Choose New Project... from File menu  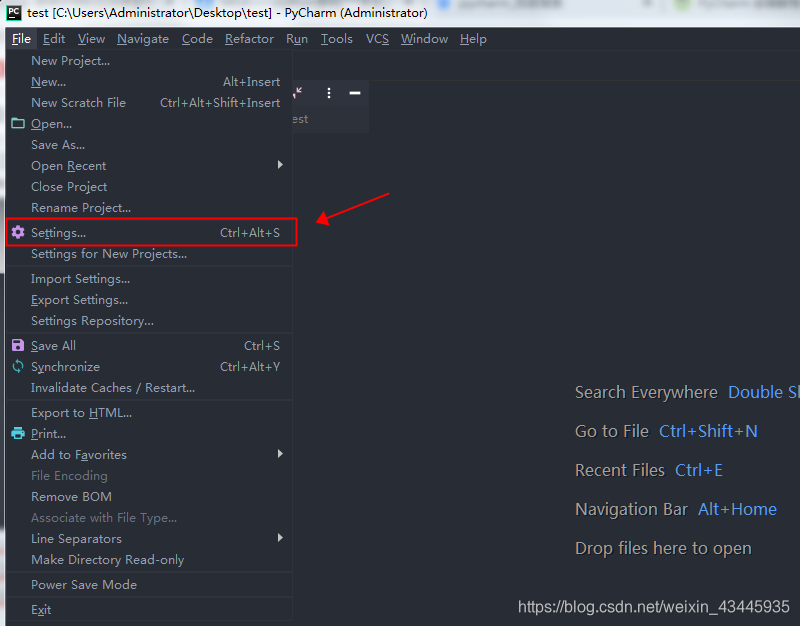click(x=149, y=61)
